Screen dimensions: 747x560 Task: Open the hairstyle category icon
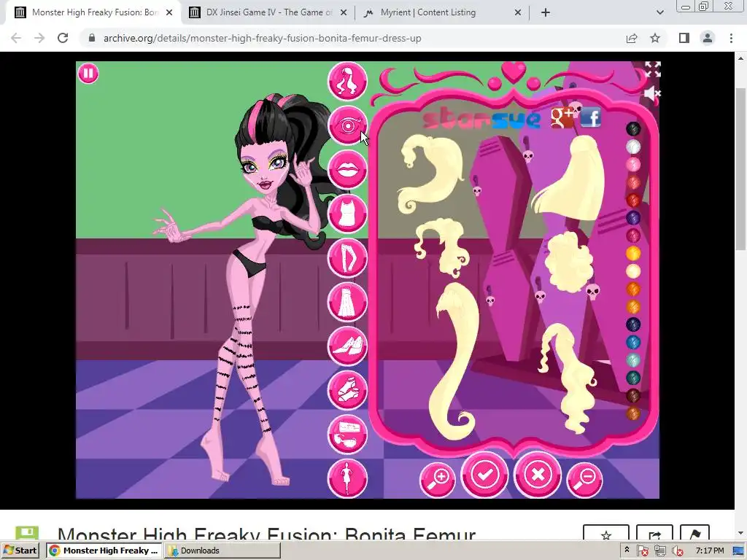click(347, 81)
